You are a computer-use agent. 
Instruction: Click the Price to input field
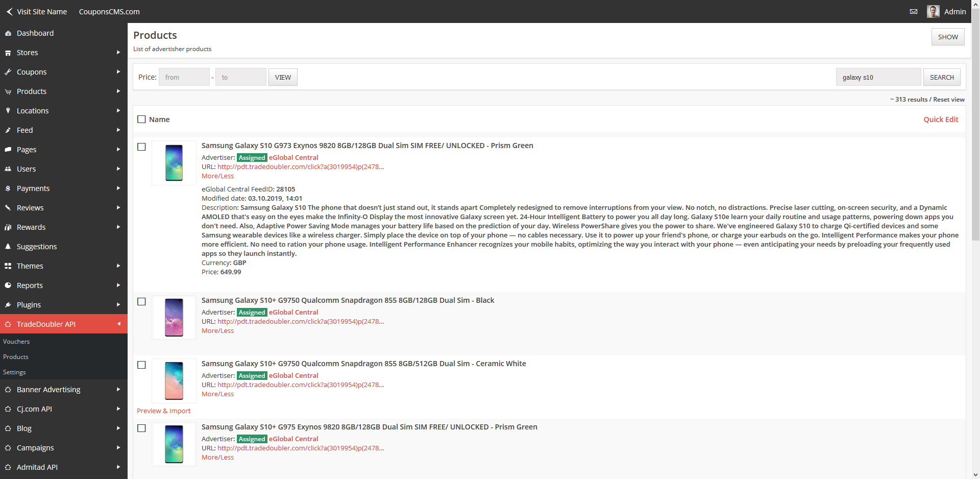pyautogui.click(x=241, y=77)
